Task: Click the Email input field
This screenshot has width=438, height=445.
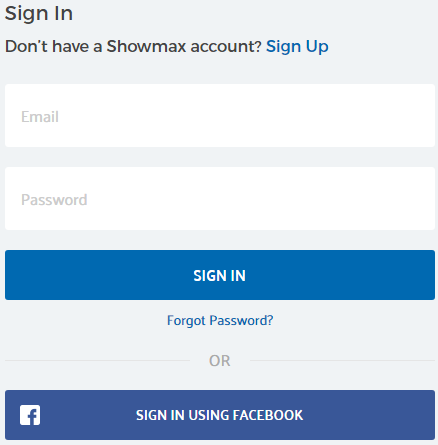Action: (220, 116)
